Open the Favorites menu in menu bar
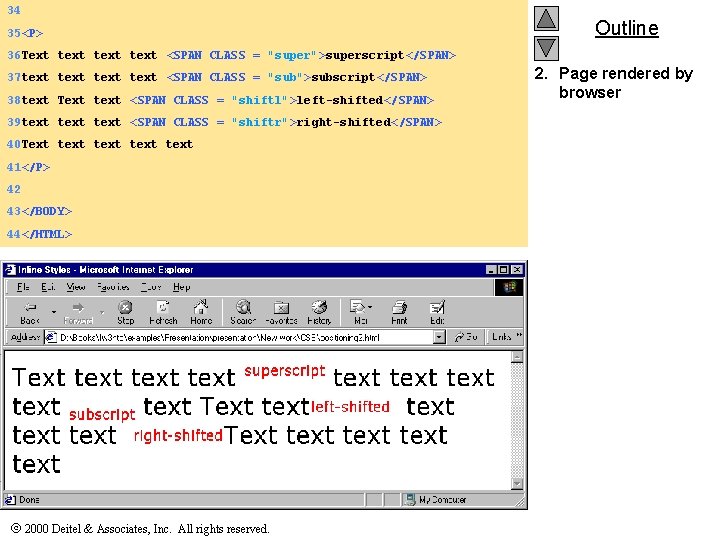This screenshot has width=720, height=540. coord(113,287)
